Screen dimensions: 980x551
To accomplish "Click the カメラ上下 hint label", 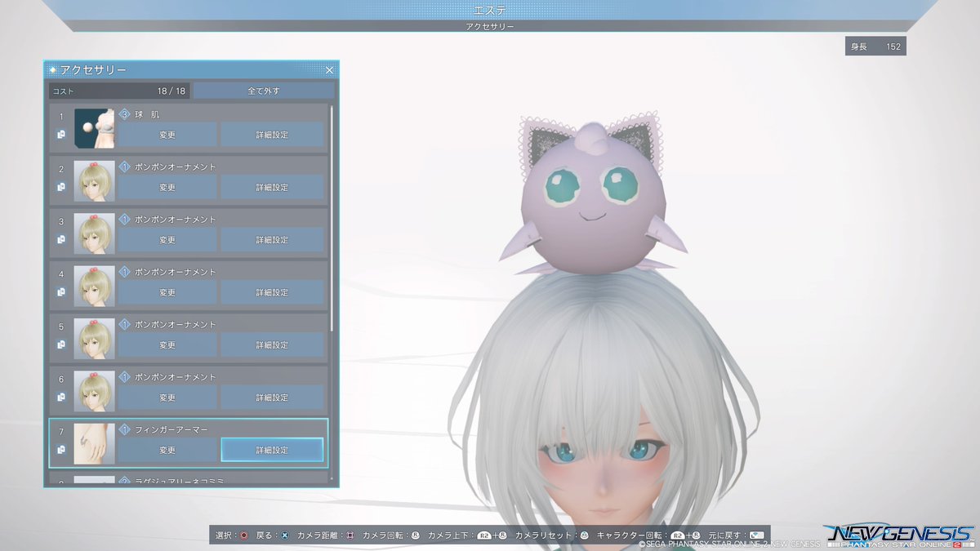I will 450,535.
